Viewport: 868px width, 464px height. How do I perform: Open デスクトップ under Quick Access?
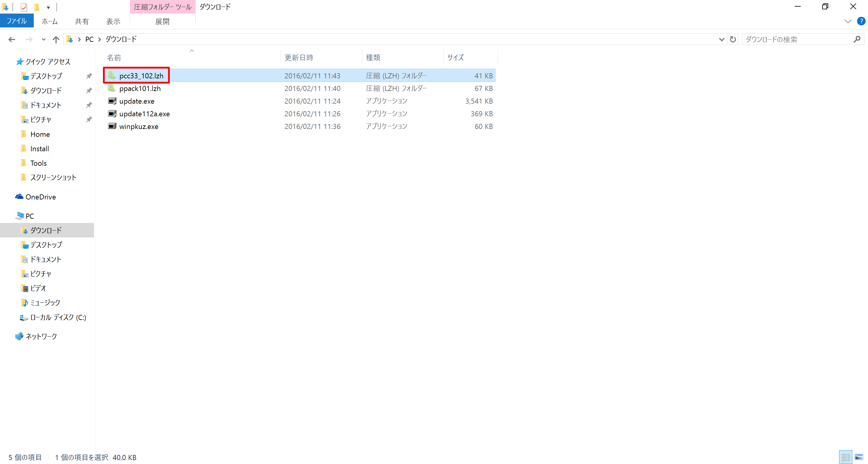click(46, 76)
